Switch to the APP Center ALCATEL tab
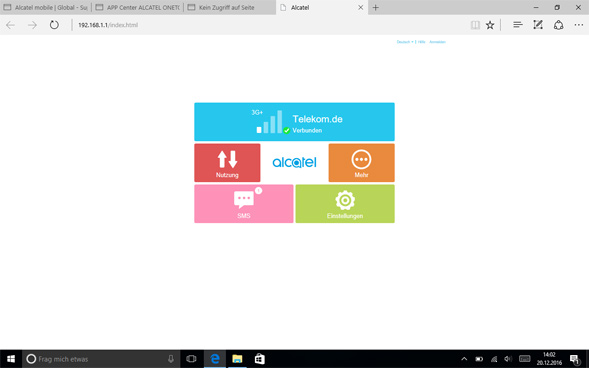Screen dimensions: 589x368 tap(138, 8)
